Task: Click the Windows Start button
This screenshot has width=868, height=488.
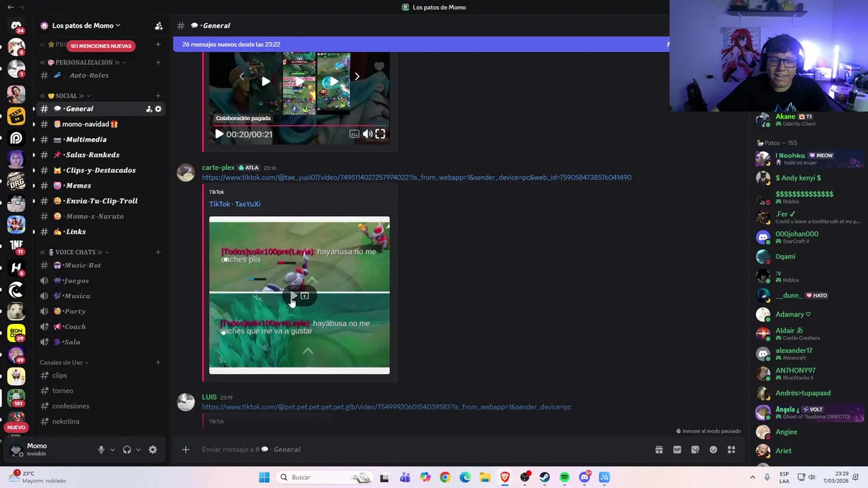Action: [x=264, y=477]
